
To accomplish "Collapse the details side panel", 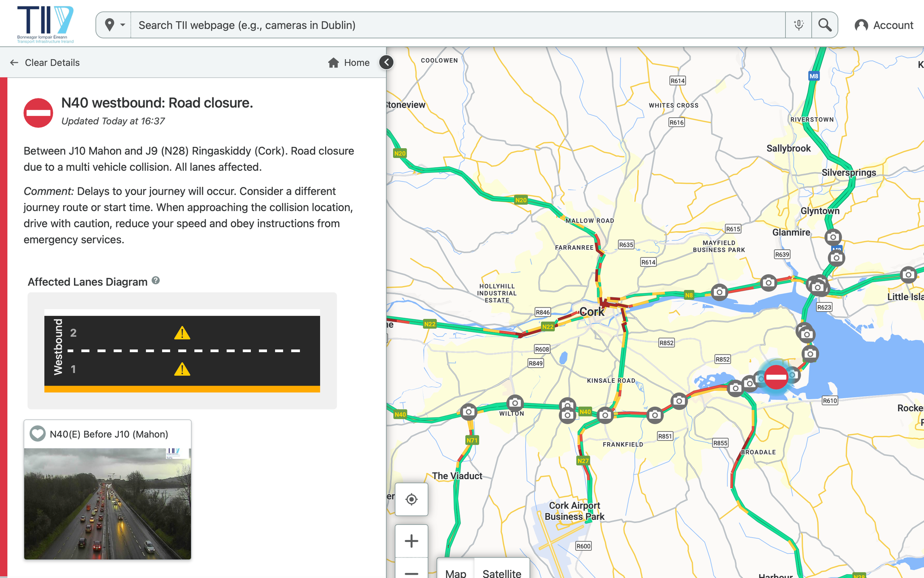I will (x=386, y=62).
